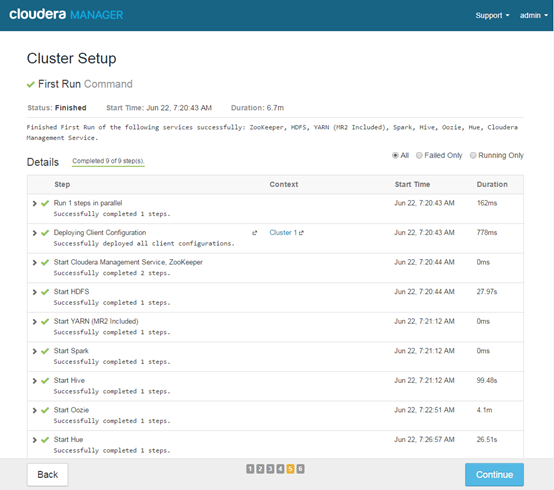This screenshot has height=490, width=554.
Task: Expand the Start Oozie step
Action: (35, 411)
